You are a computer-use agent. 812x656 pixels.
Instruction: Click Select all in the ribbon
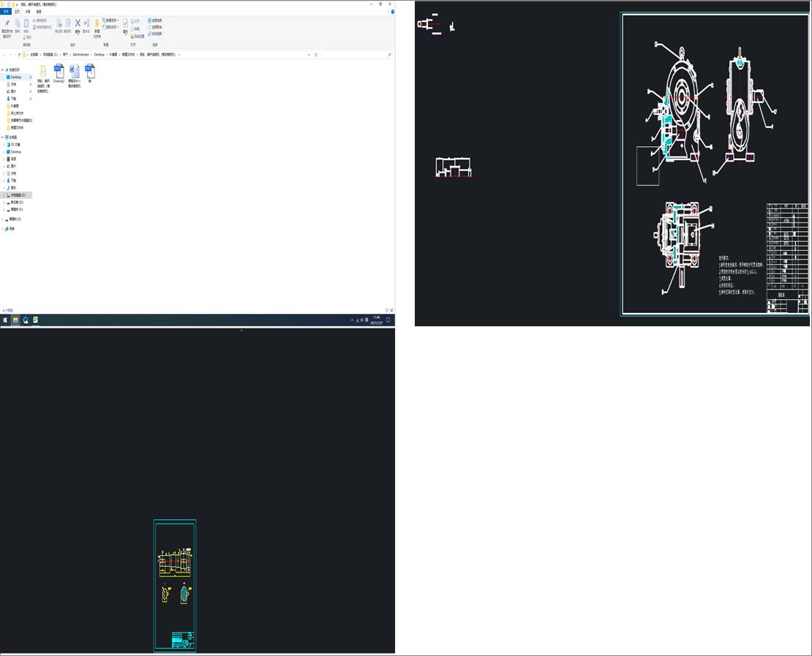(155, 20)
